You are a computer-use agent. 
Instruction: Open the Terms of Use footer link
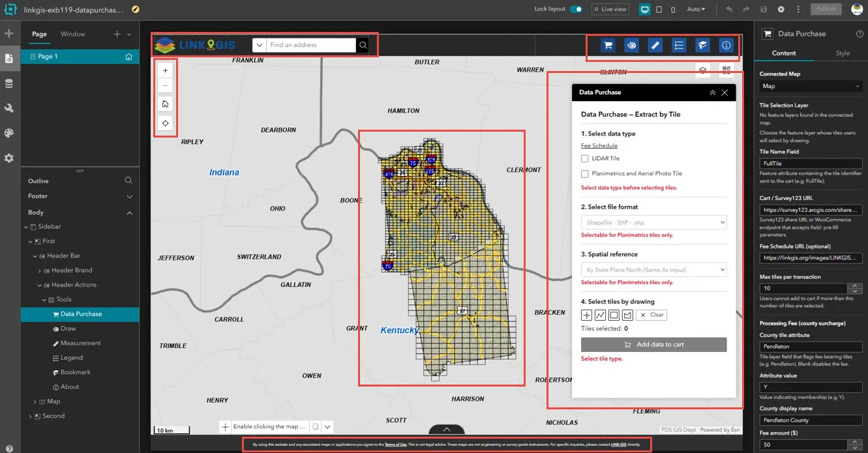coord(395,445)
